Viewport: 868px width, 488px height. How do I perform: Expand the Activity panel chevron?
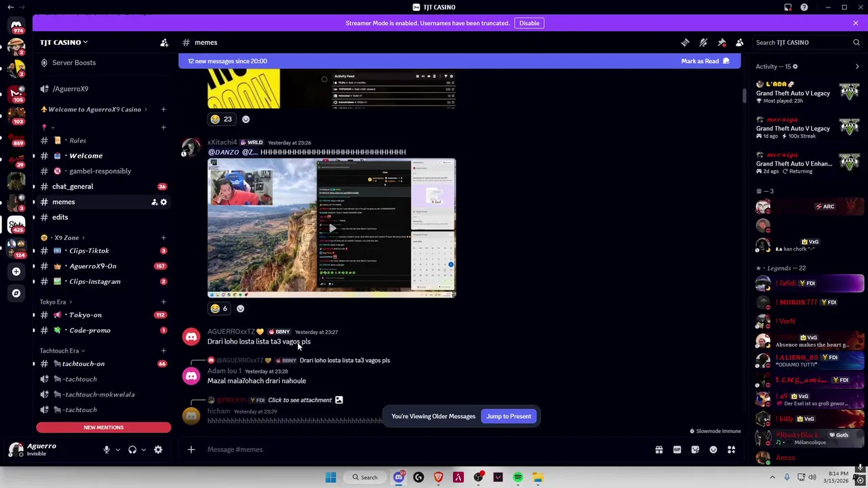tap(857, 66)
